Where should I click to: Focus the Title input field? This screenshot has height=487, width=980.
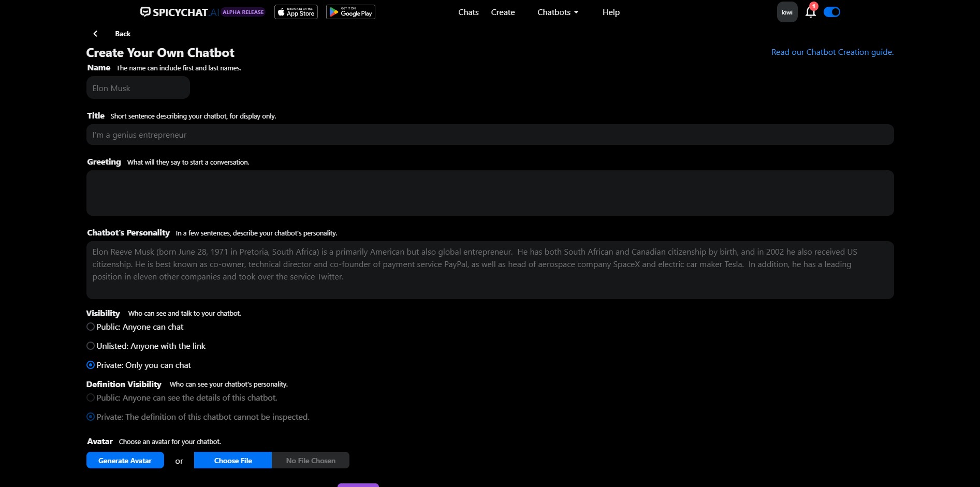[x=490, y=135]
